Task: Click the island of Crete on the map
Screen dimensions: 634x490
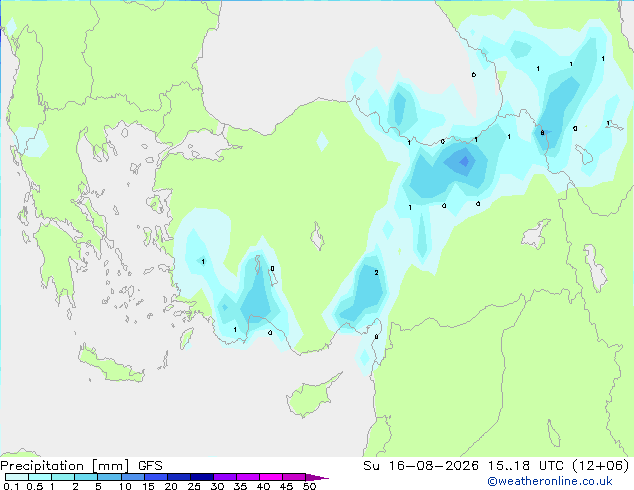Action: [x=110, y=366]
